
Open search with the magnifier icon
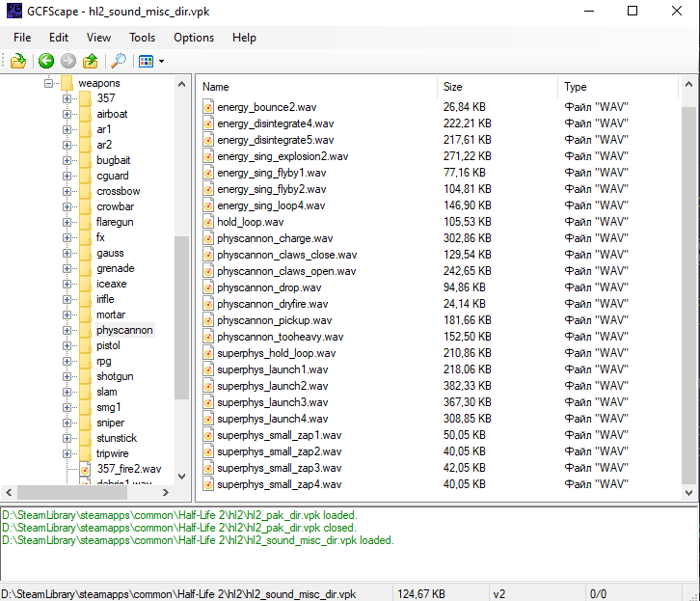pyautogui.click(x=119, y=61)
